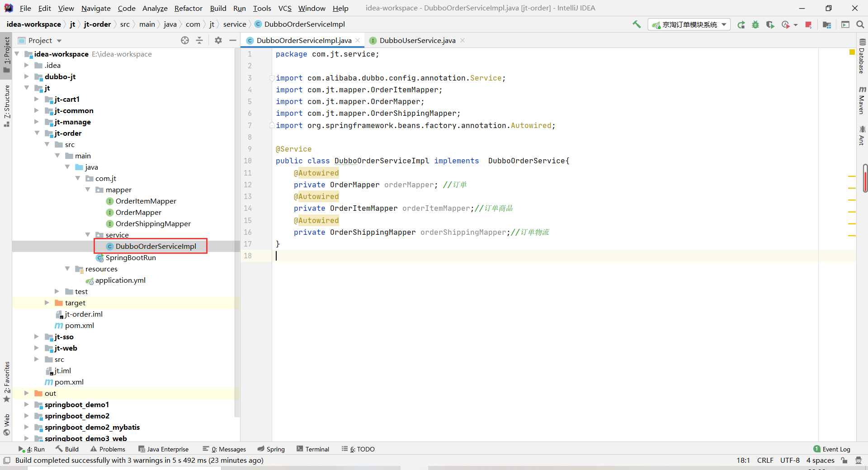Open the Database tool window
The height and width of the screenshot is (470, 868).
tap(862, 57)
